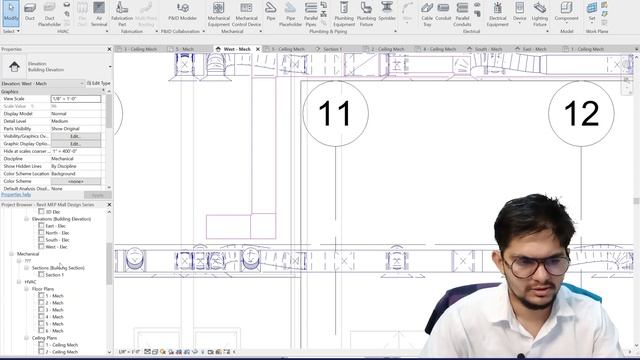The image size is (640, 360).
Task: Switch to the East - Mech tab
Action: [x=534, y=49]
